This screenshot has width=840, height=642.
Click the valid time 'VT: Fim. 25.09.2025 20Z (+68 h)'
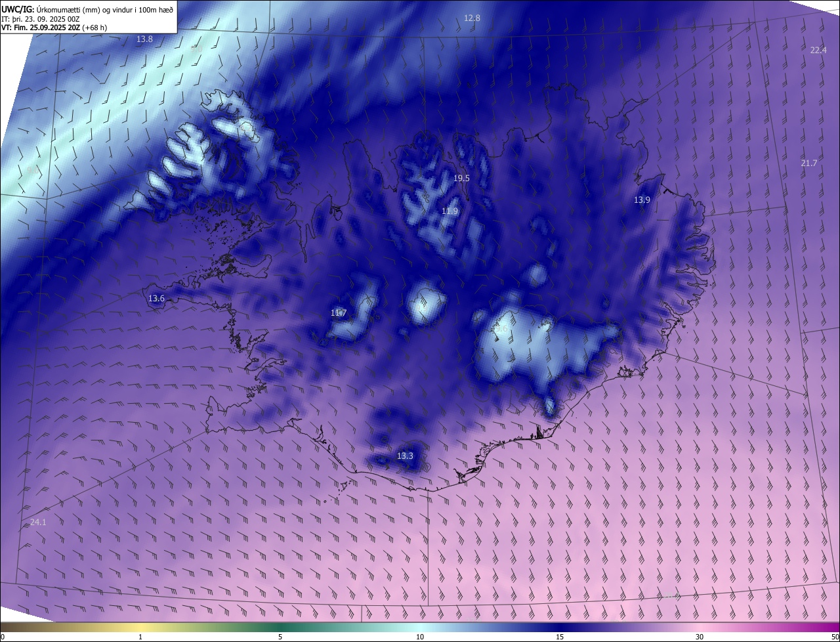pyautogui.click(x=54, y=28)
